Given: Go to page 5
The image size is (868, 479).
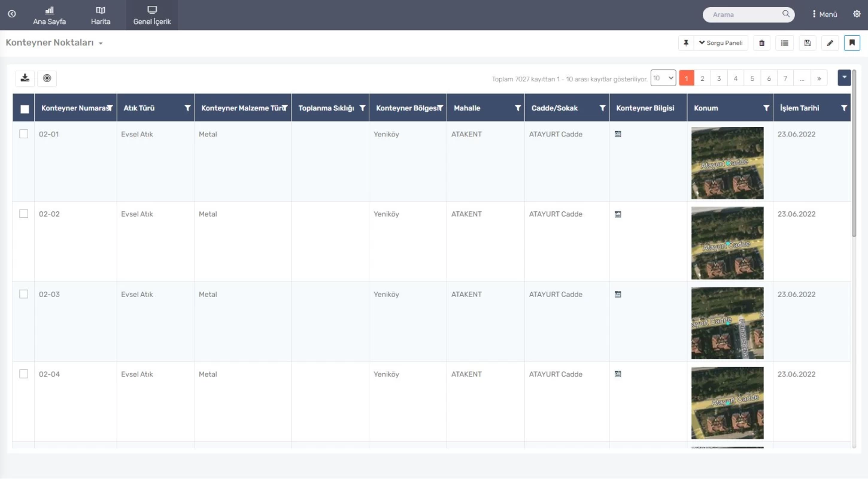Looking at the screenshot, I should pyautogui.click(x=752, y=78).
